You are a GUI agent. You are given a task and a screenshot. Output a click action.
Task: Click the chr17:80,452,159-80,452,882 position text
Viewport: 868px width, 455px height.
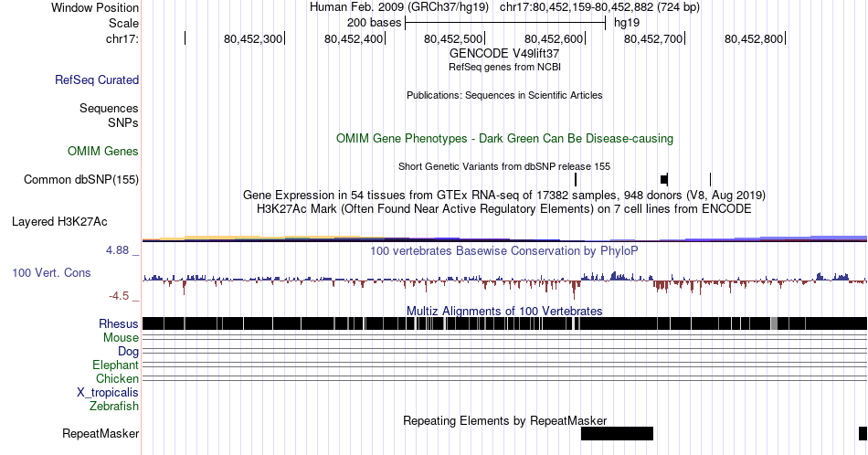pyautogui.click(x=599, y=7)
